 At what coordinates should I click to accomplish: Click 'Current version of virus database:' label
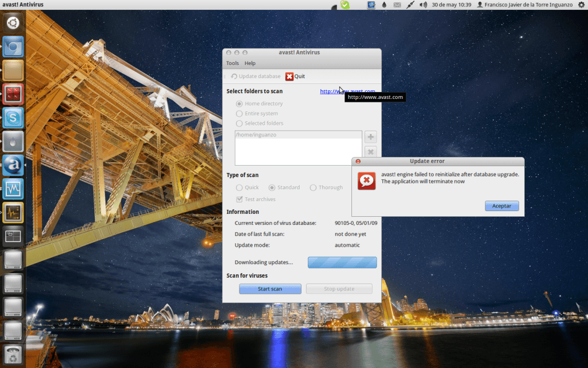[x=275, y=223]
